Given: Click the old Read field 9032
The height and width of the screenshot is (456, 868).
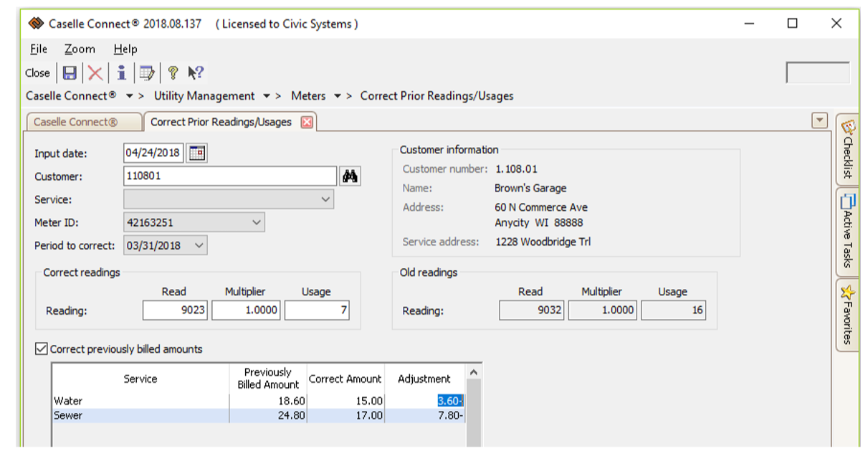Looking at the screenshot, I should click(533, 310).
